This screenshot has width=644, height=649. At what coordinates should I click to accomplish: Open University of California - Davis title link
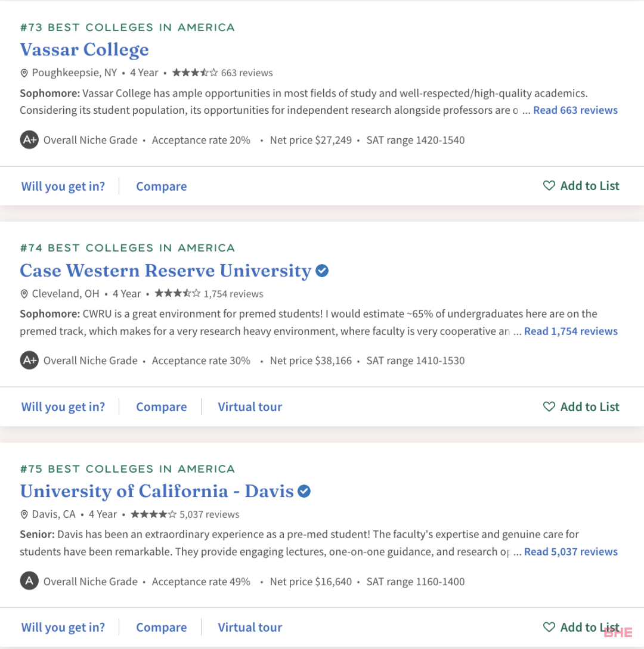click(x=157, y=491)
